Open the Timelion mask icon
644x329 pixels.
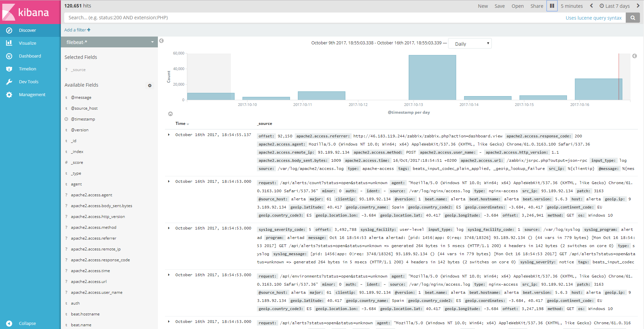[9, 69]
